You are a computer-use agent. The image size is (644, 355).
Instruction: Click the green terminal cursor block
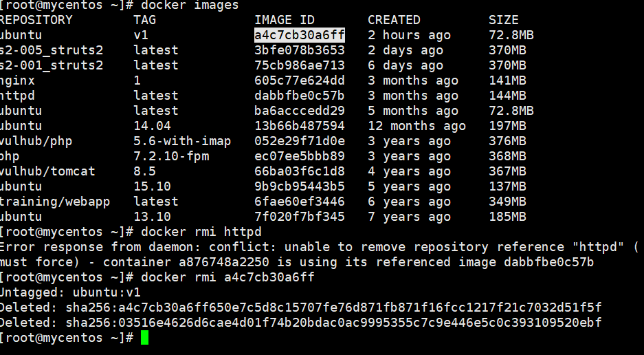coord(144,338)
